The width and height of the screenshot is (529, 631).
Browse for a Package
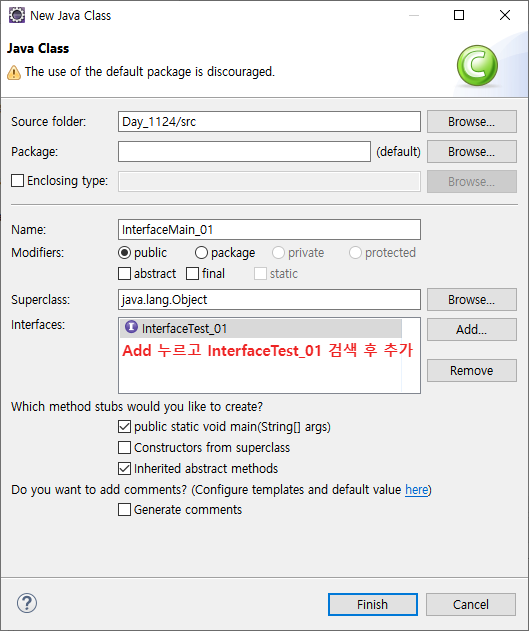471,151
